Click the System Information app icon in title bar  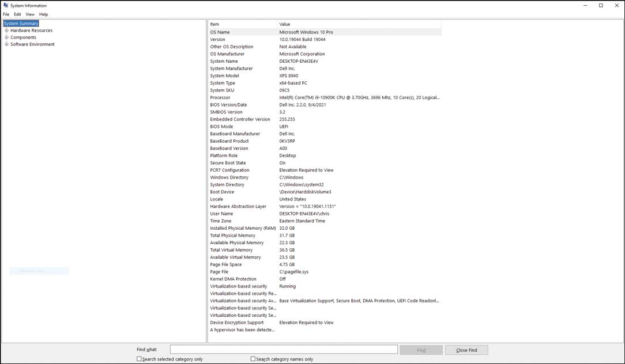pyautogui.click(x=6, y=6)
